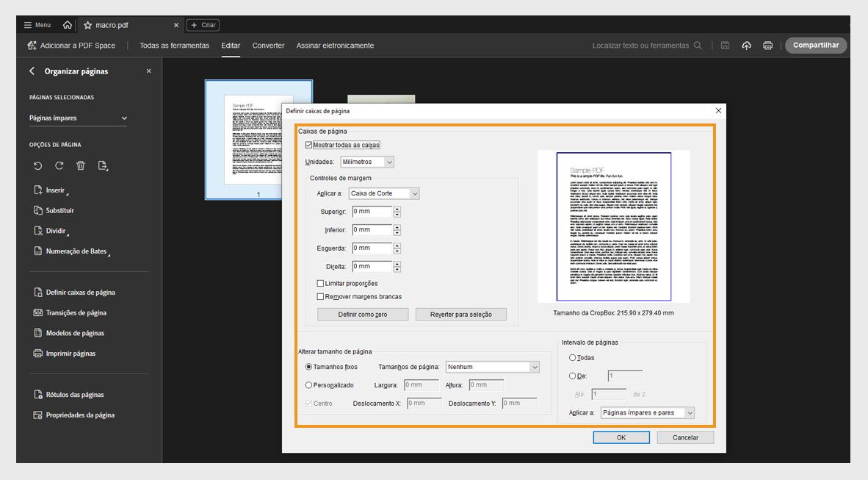This screenshot has width=868, height=480.
Task: Open Todas as ferramentas menu
Action: tap(174, 46)
